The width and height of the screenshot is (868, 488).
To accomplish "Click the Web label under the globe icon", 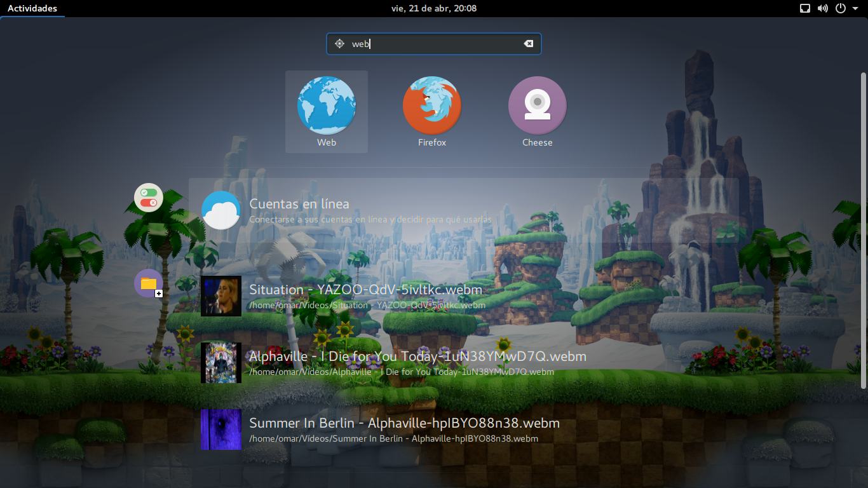I will point(327,142).
